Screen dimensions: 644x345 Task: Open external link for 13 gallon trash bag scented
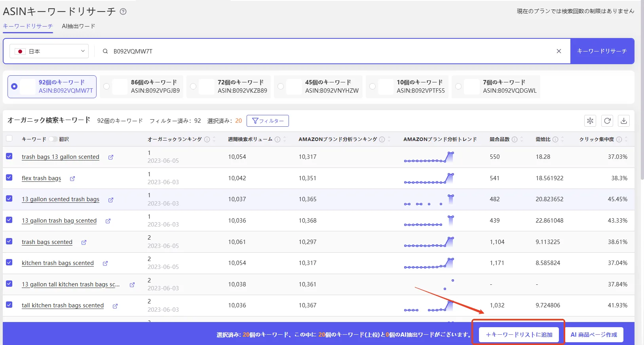[108, 221]
